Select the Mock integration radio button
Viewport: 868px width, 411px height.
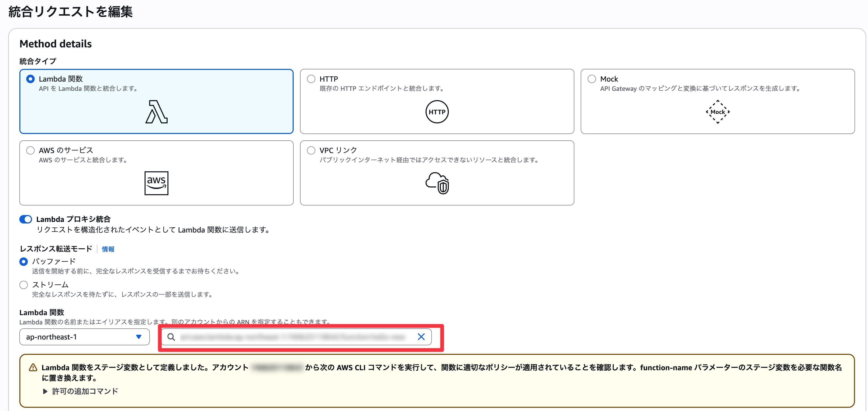click(592, 79)
